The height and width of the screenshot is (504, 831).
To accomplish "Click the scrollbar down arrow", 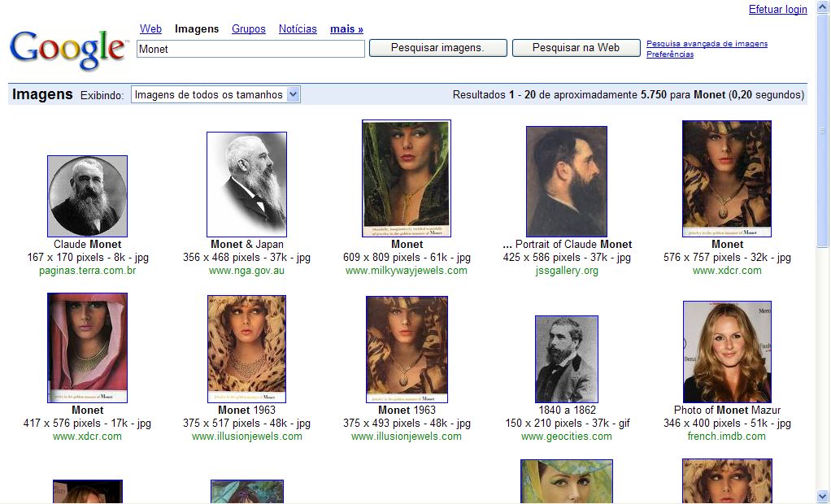I will click(x=823, y=497).
